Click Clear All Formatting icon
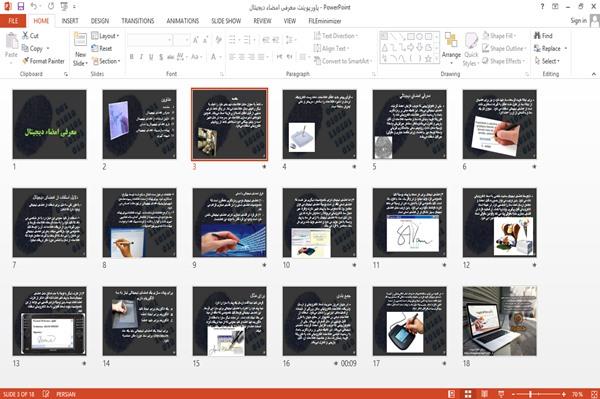This screenshot has height=399, width=600. [x=218, y=40]
